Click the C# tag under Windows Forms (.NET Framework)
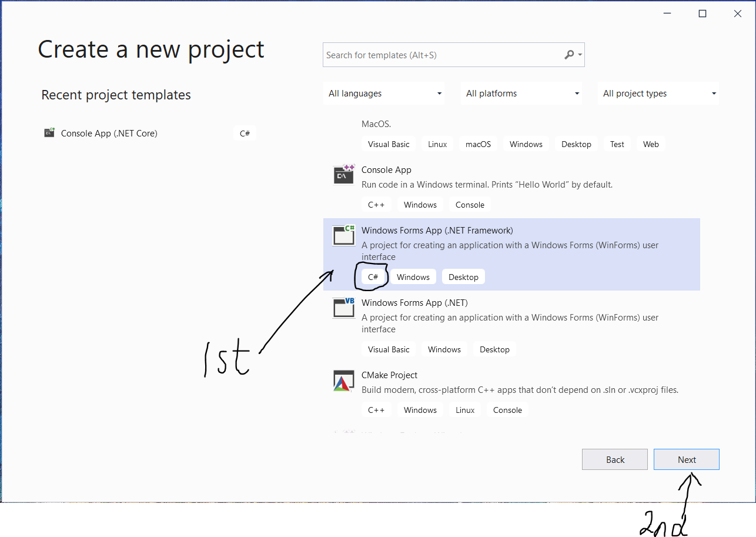Screen dimensions: 756x537 [373, 277]
